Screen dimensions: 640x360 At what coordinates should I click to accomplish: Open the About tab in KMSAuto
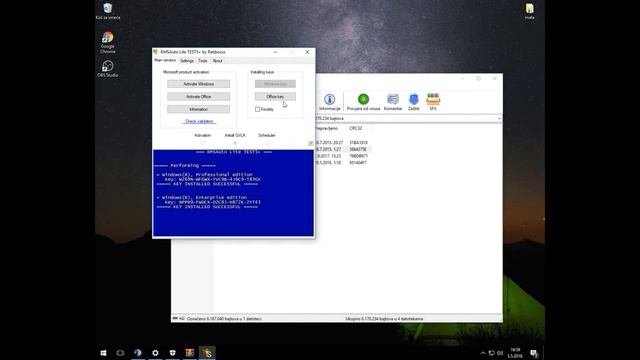(218, 61)
